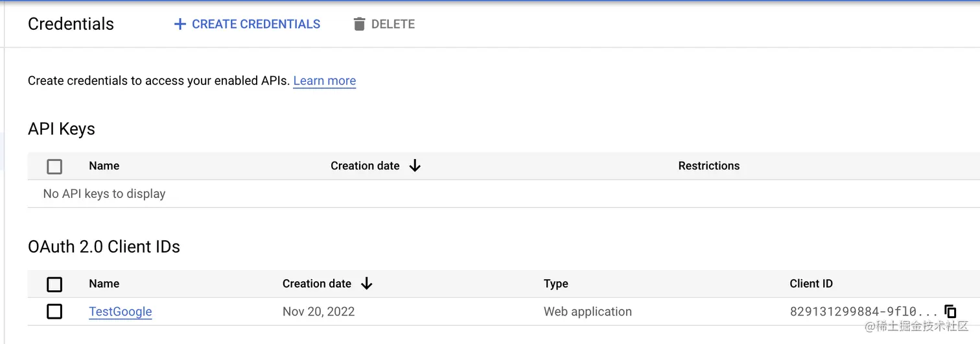Image resolution: width=980 pixels, height=344 pixels.
Task: Open the CREATE CREDENTIALS text menu
Action: (256, 25)
